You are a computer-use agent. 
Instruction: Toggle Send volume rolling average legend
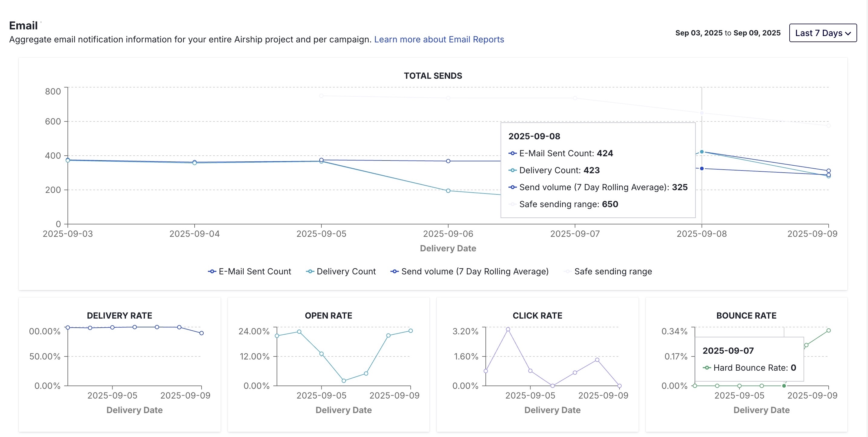click(x=475, y=271)
